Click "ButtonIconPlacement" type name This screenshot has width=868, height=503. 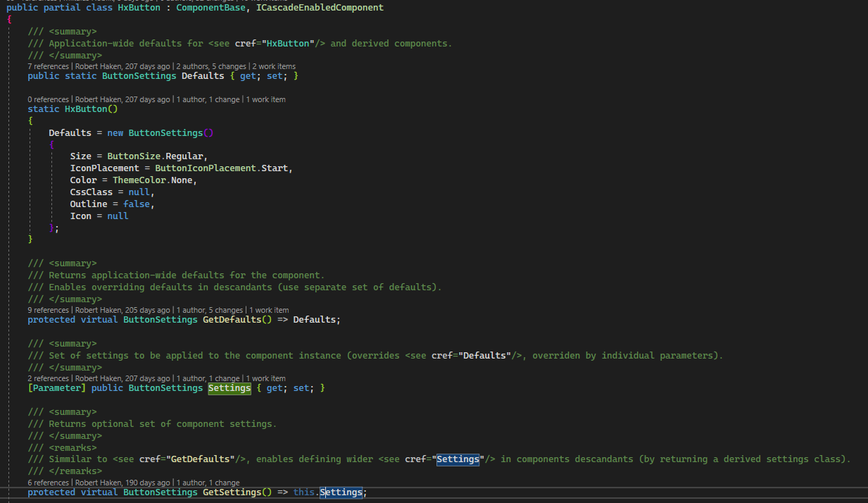206,168
